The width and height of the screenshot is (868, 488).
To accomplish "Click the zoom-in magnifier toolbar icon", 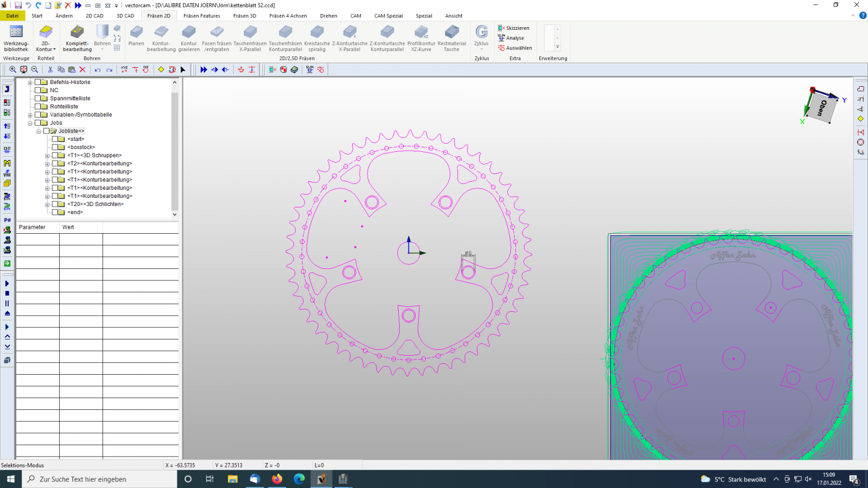I will pos(12,69).
